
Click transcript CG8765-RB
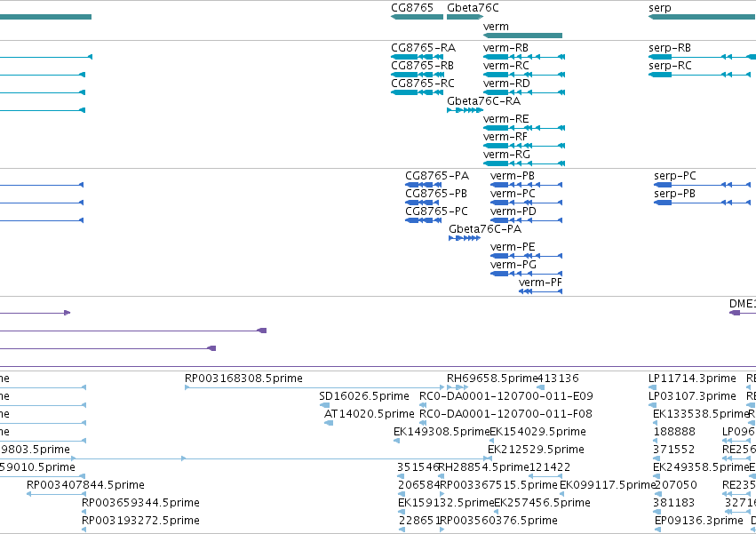[x=418, y=75]
